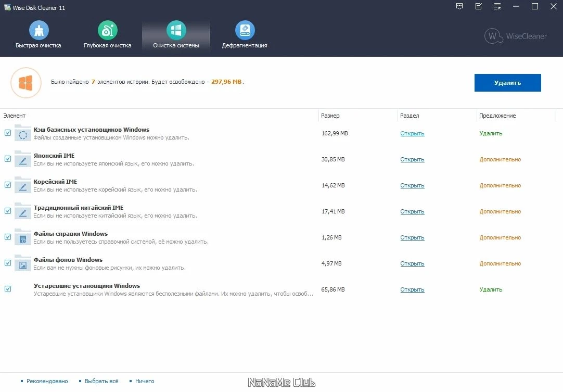Click the Традиционный китайский IME folder icon

click(x=22, y=211)
